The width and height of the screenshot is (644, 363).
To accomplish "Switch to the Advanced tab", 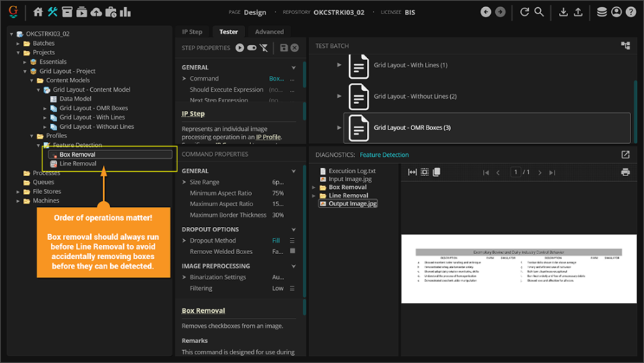I will (x=269, y=32).
